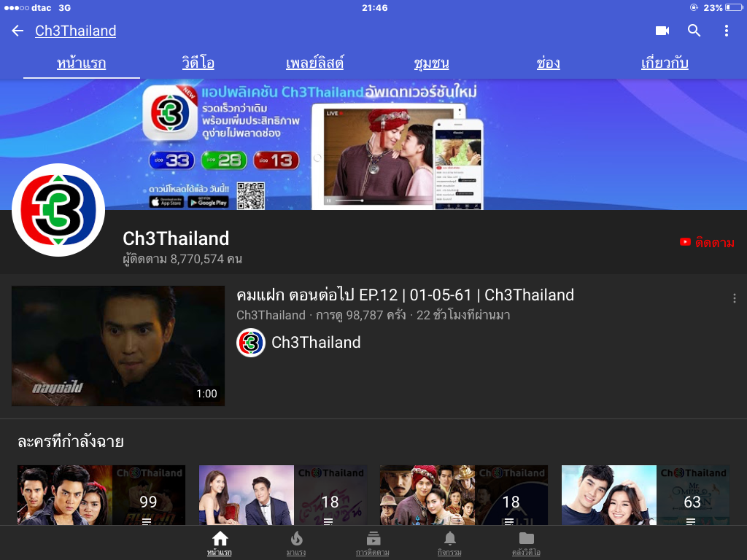This screenshot has height=560, width=747.
Task: Switch to the ช่อง tab
Action: click(549, 63)
